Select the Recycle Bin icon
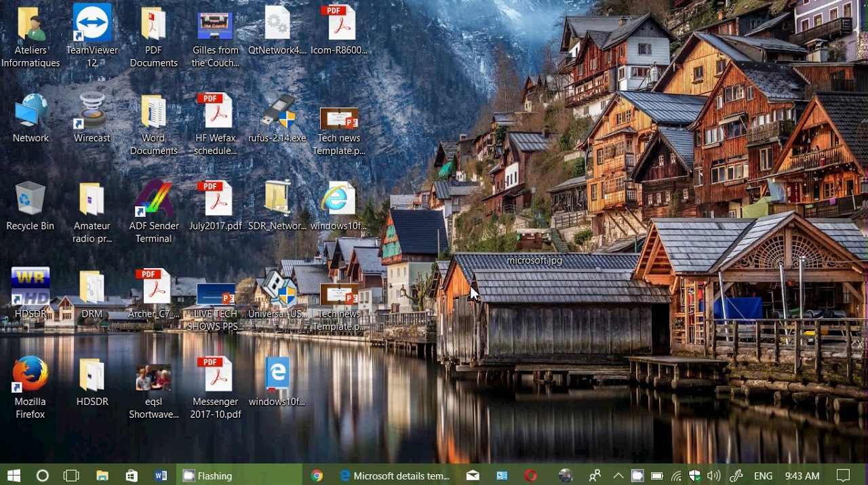868x485 pixels. click(30, 199)
